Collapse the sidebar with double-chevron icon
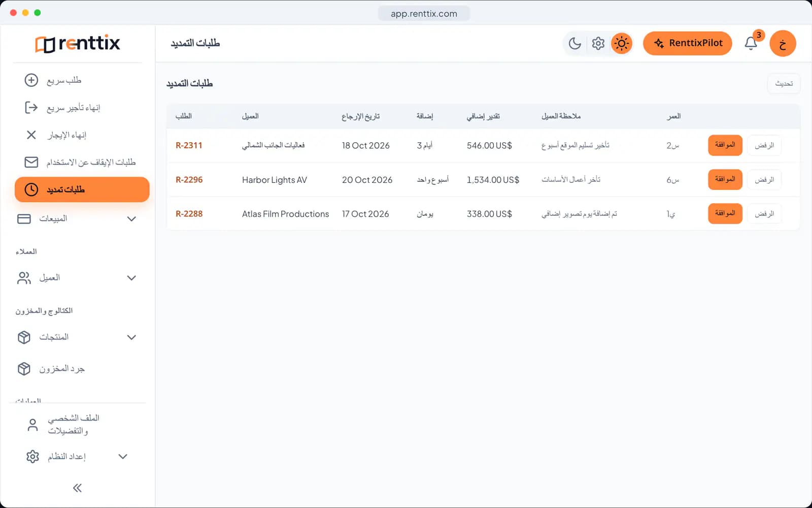The image size is (812, 508). tap(77, 488)
